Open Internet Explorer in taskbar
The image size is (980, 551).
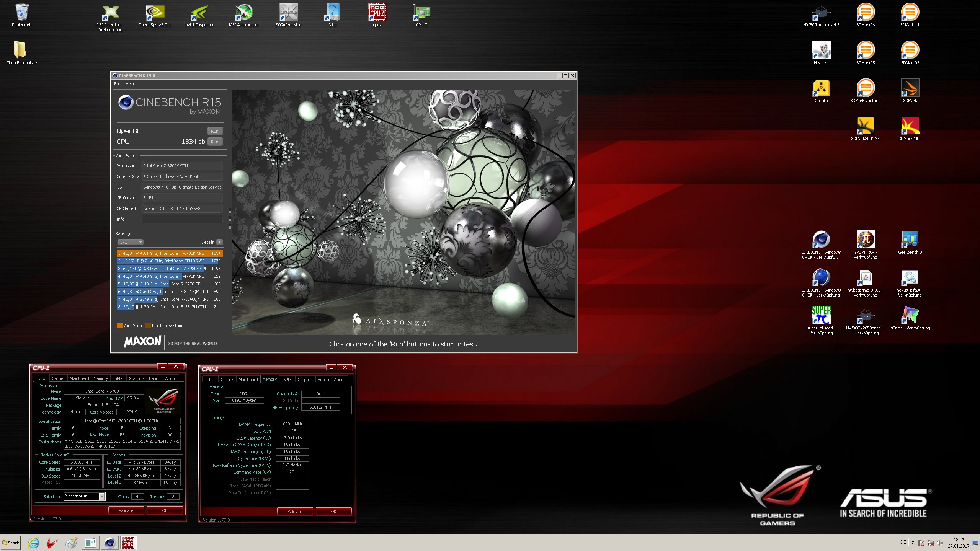(34, 543)
